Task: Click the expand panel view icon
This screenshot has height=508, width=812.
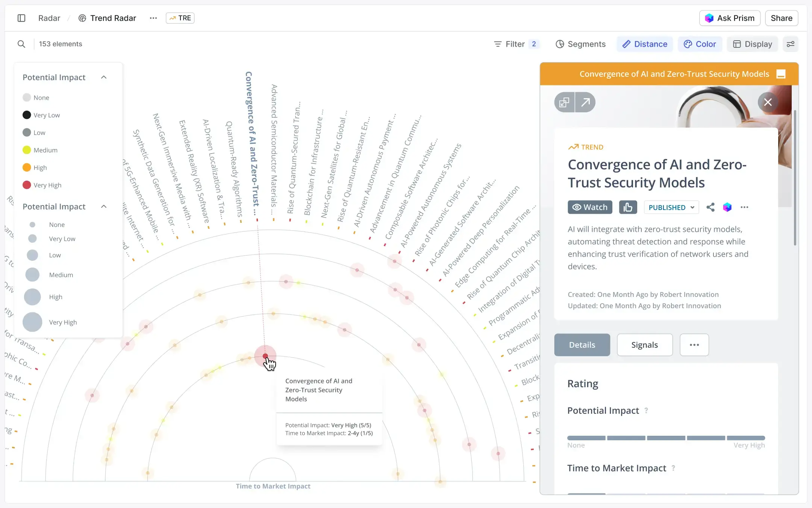Action: pyautogui.click(x=564, y=102)
